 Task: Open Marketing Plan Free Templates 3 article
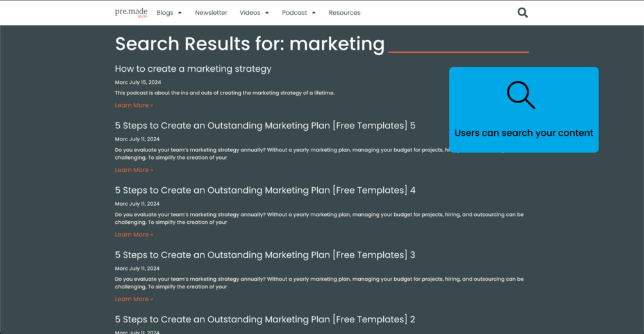[x=265, y=255]
